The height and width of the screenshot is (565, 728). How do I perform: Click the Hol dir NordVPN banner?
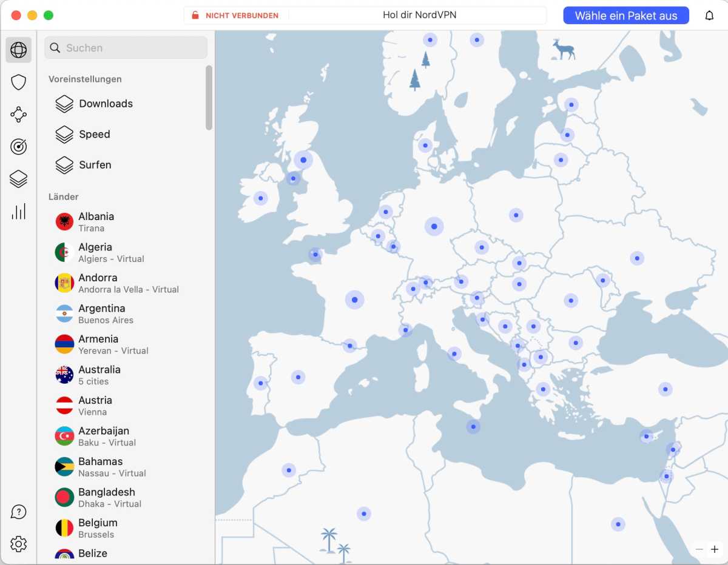pos(419,15)
